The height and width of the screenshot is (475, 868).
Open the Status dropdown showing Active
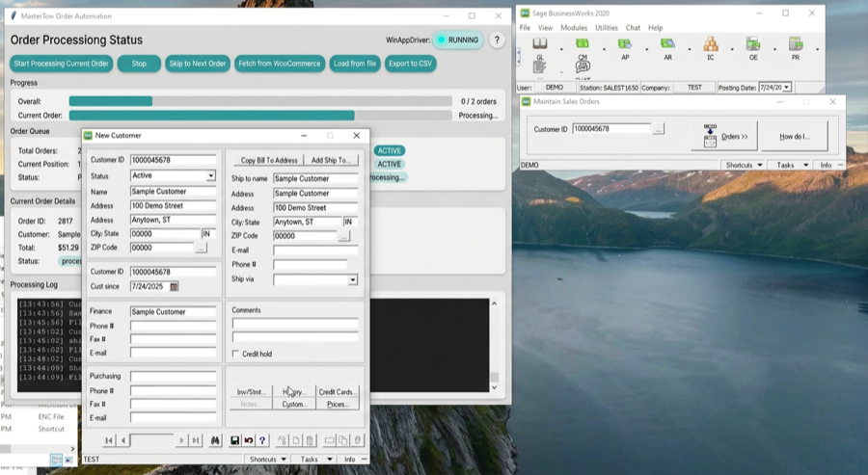210,176
